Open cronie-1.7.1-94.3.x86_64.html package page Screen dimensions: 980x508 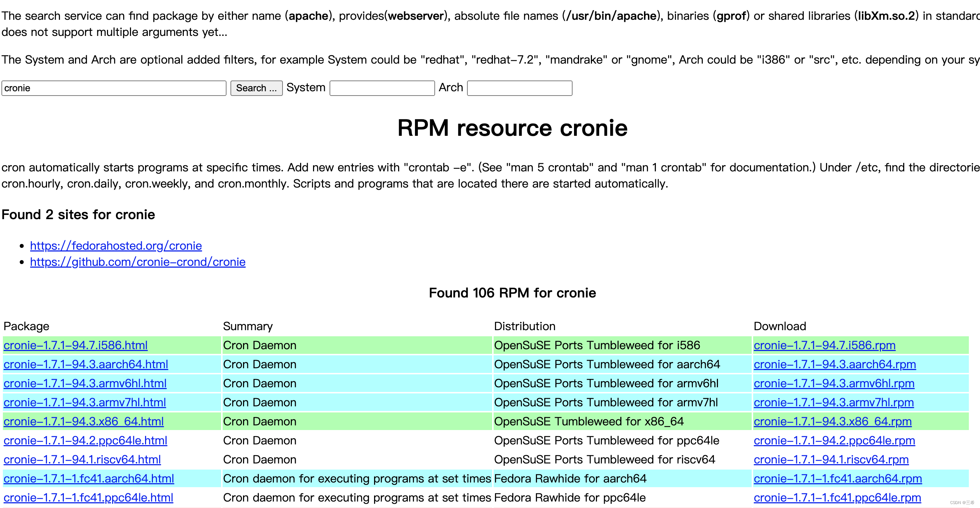point(83,421)
